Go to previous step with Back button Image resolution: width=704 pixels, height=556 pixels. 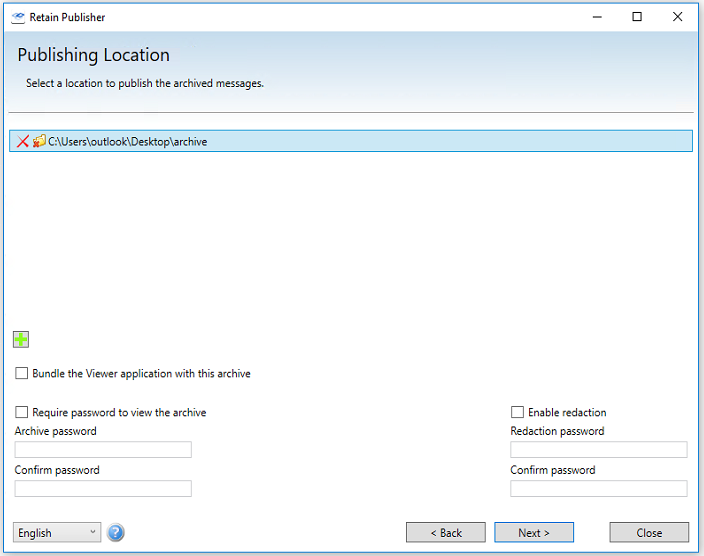(446, 532)
